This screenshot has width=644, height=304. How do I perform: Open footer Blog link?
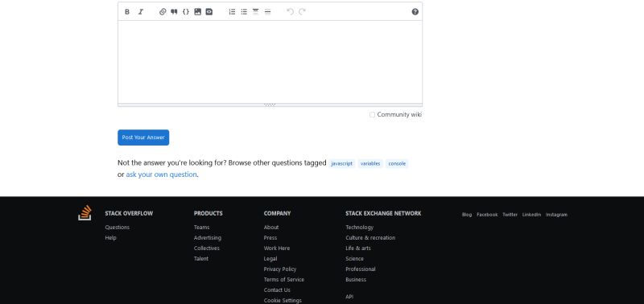pos(467,215)
